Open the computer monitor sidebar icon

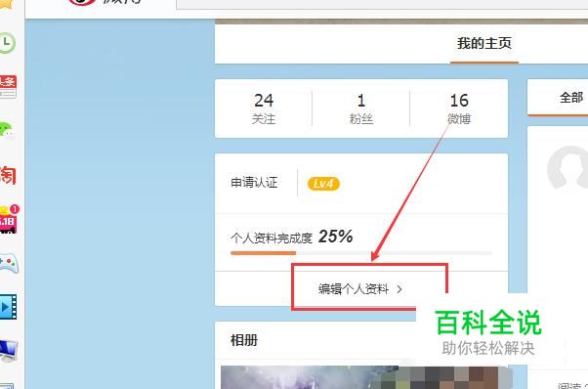tap(8, 350)
